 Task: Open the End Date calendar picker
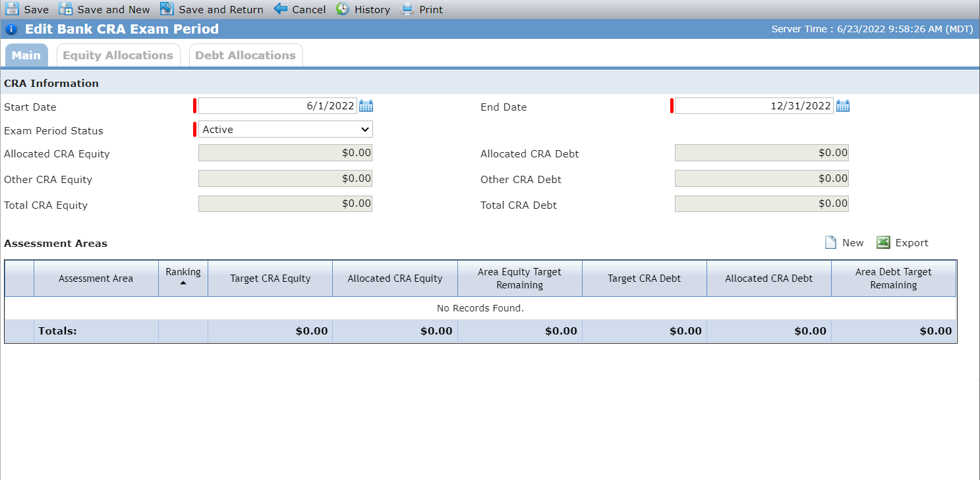(843, 106)
